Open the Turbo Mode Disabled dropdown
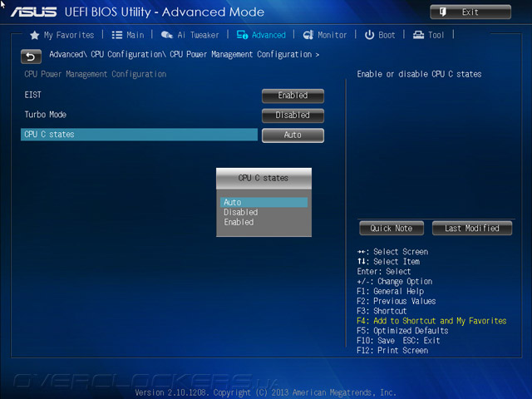 [x=293, y=116]
